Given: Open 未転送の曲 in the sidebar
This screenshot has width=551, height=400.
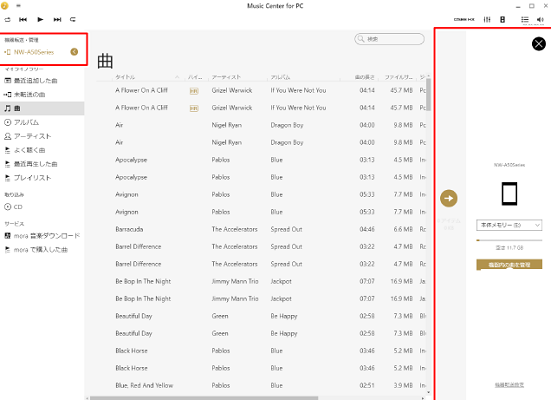Looking at the screenshot, I should click(x=29, y=94).
